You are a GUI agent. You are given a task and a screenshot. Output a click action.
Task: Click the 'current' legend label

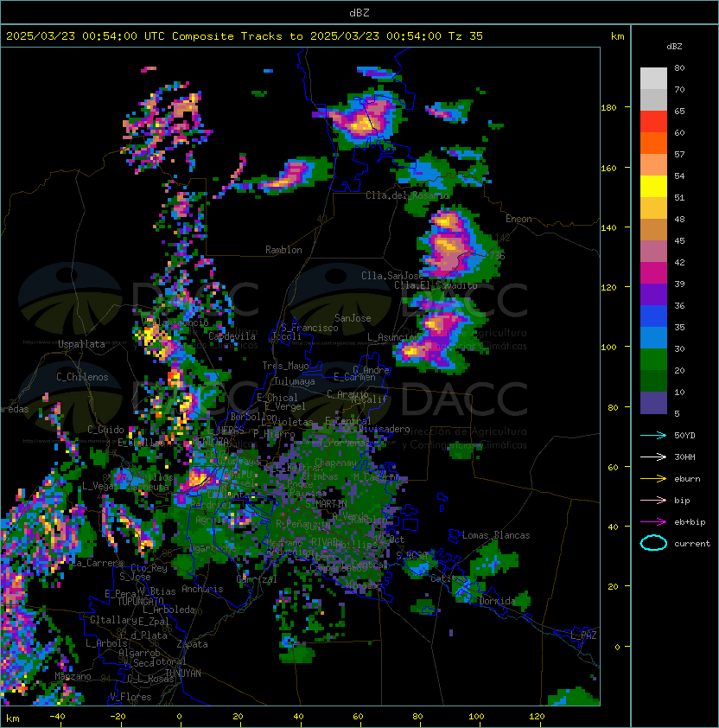(x=692, y=544)
